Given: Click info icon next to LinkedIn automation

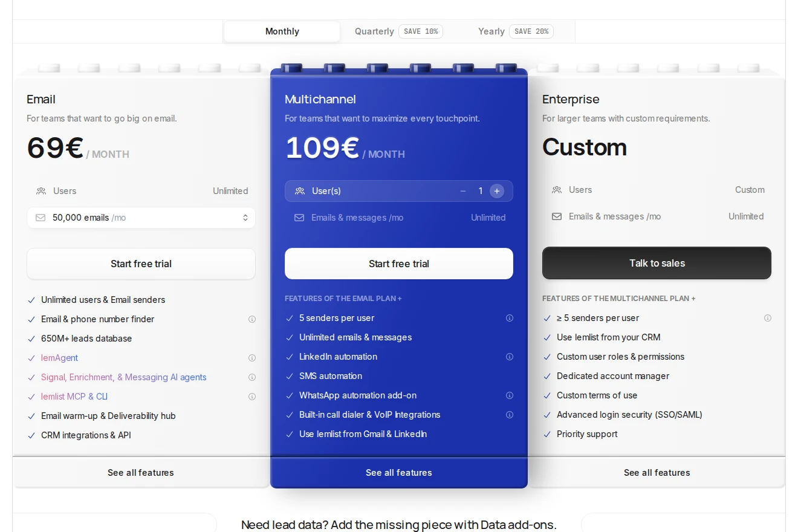Looking at the screenshot, I should [510, 357].
